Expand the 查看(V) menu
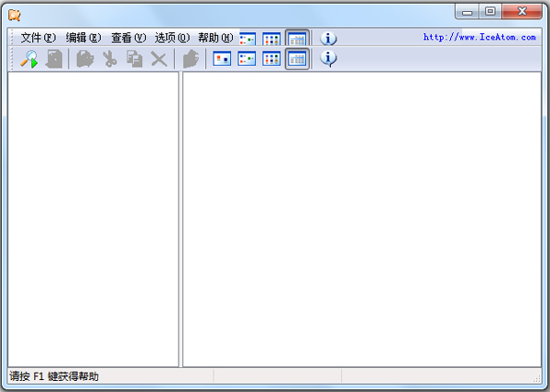Viewport: 550px width, 392px height. [128, 38]
